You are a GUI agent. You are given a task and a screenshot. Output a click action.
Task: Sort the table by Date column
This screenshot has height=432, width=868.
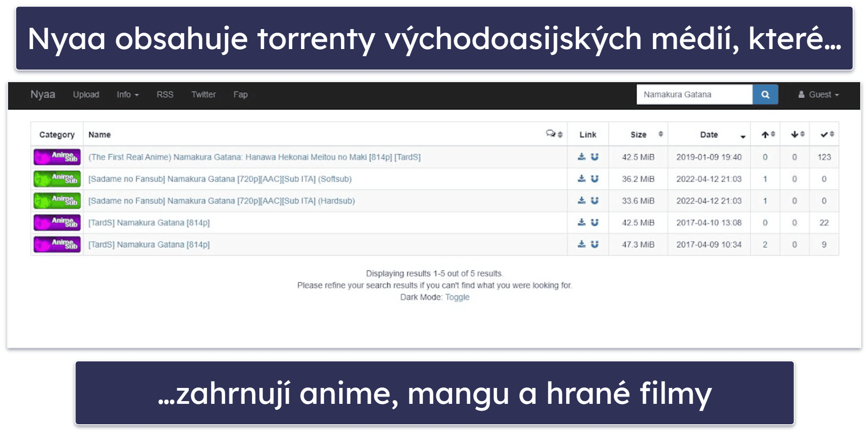[x=709, y=134]
